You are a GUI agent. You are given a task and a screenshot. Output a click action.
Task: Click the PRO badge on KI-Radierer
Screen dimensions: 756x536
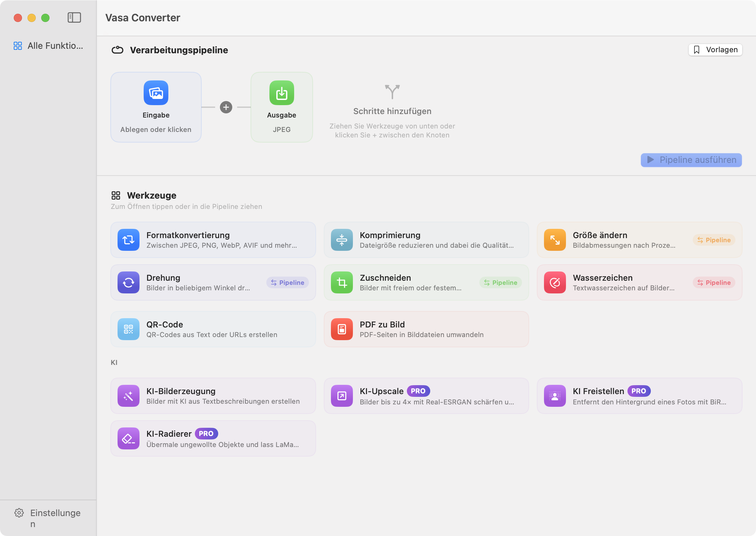(207, 434)
